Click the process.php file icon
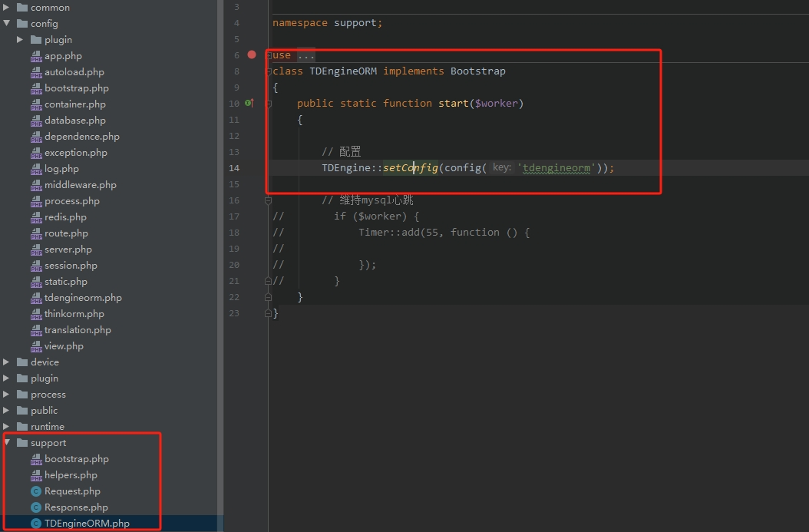This screenshot has width=809, height=532. [x=36, y=201]
